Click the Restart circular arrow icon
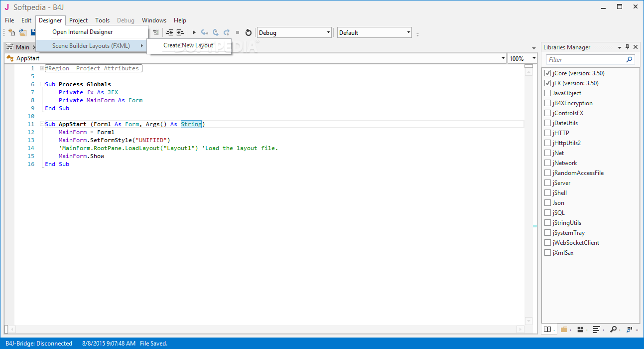 point(249,32)
